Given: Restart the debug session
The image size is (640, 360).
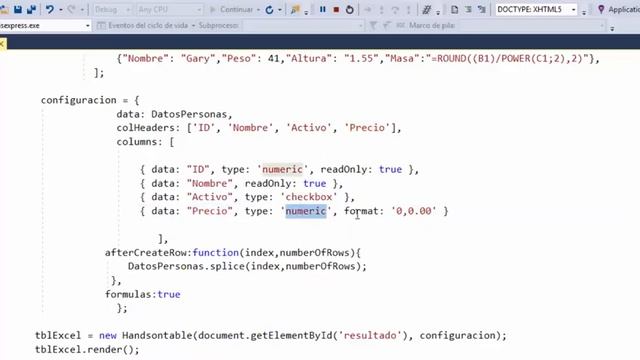Looking at the screenshot, I should coord(349,9).
